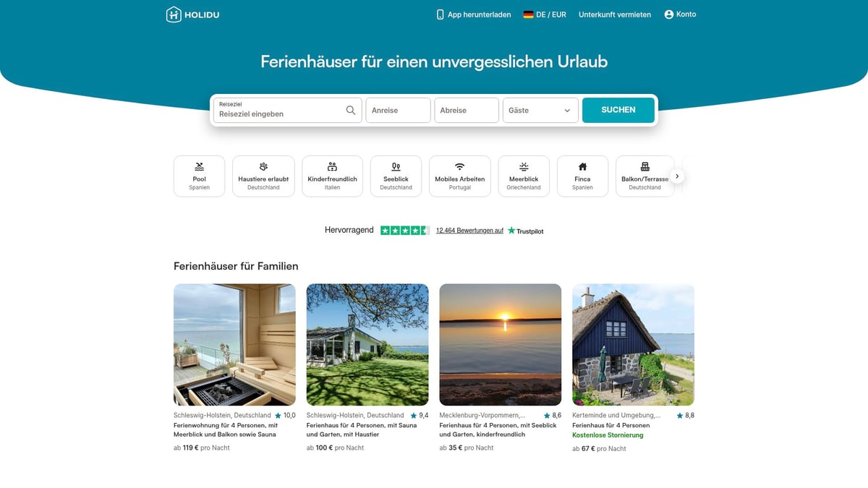Open the Konto account icon
Image resolution: width=868 pixels, height=488 pixels.
[x=669, y=14]
